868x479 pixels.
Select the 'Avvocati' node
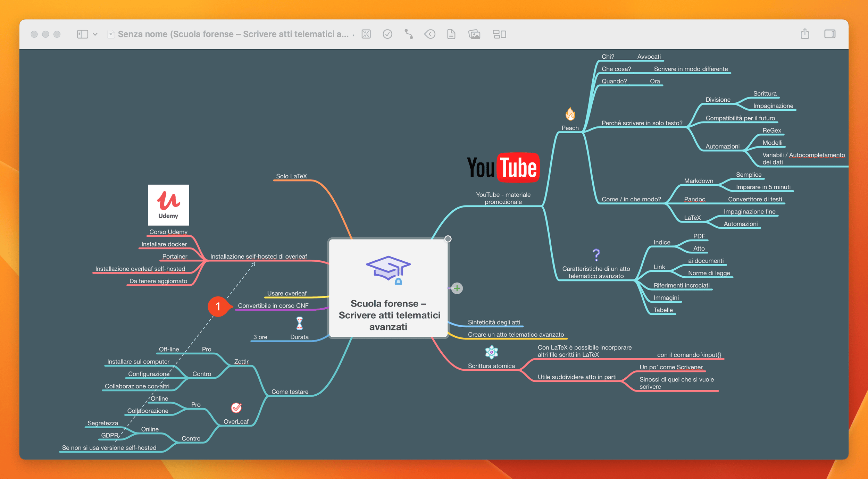(x=649, y=57)
